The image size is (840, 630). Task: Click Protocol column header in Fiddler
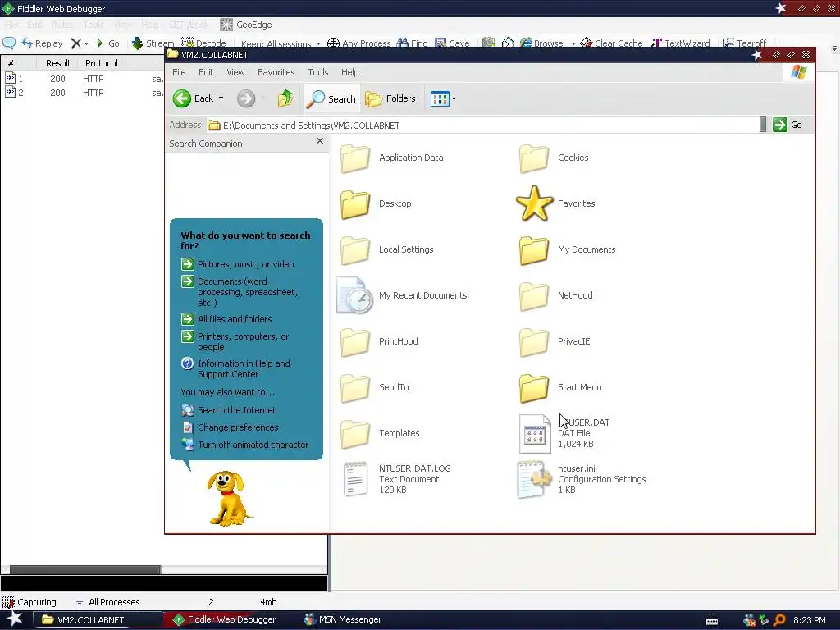[101, 63]
